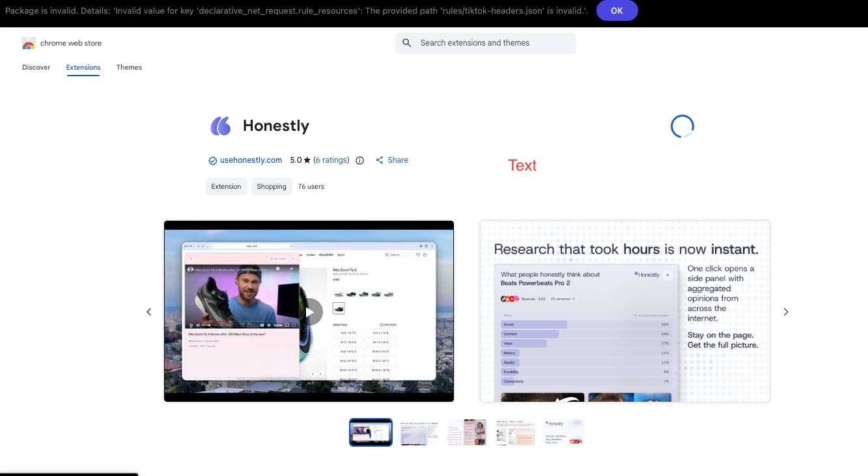Viewport: 868px width, 476px height.
Task: Play the Honestly preview video
Action: 310,312
